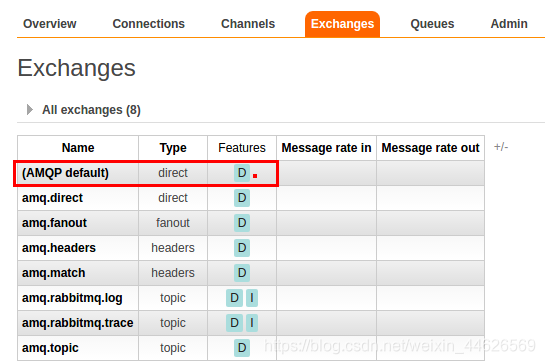Image resolution: width=545 pixels, height=364 pixels.
Task: Click the D feature badge for AMQP default
Action: [242, 173]
